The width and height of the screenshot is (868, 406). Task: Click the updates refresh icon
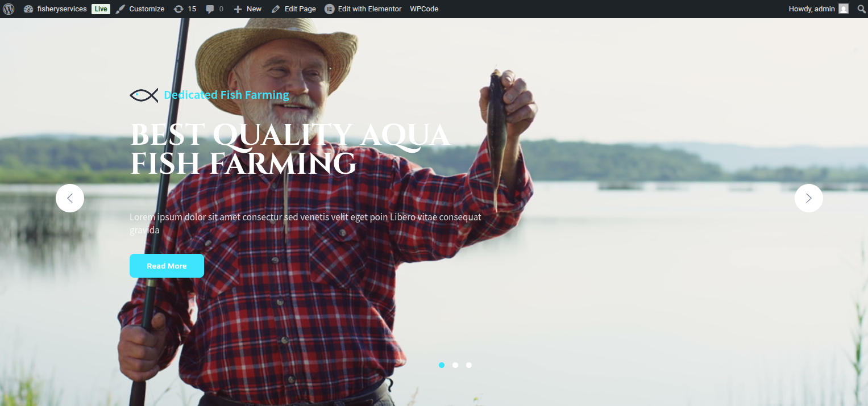click(178, 9)
